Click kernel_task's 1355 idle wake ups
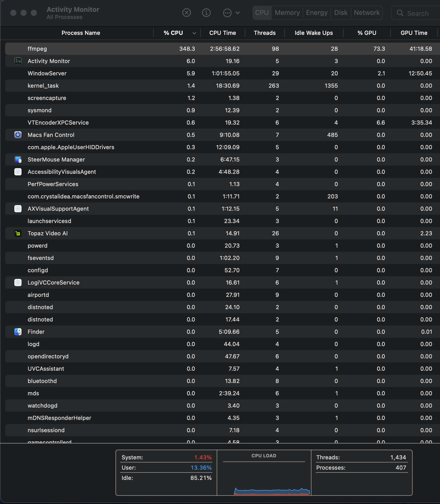This screenshot has height=504, width=440. (331, 86)
